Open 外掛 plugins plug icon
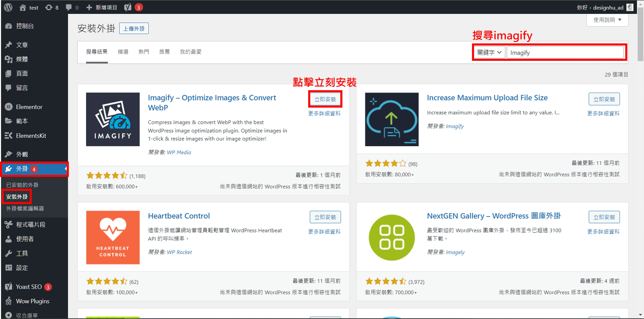 coord(8,169)
